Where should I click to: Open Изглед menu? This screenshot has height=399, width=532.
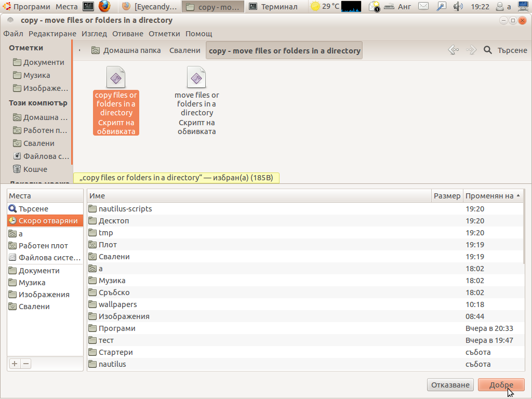pos(94,34)
